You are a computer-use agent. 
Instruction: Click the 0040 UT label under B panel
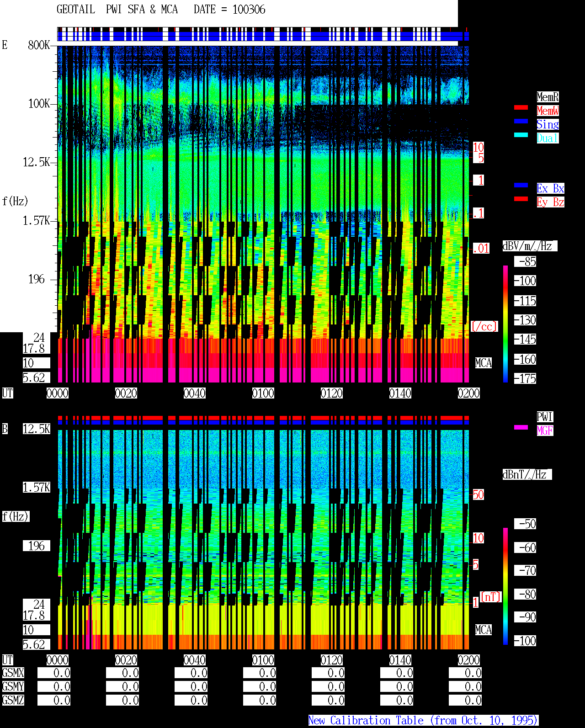point(195,660)
